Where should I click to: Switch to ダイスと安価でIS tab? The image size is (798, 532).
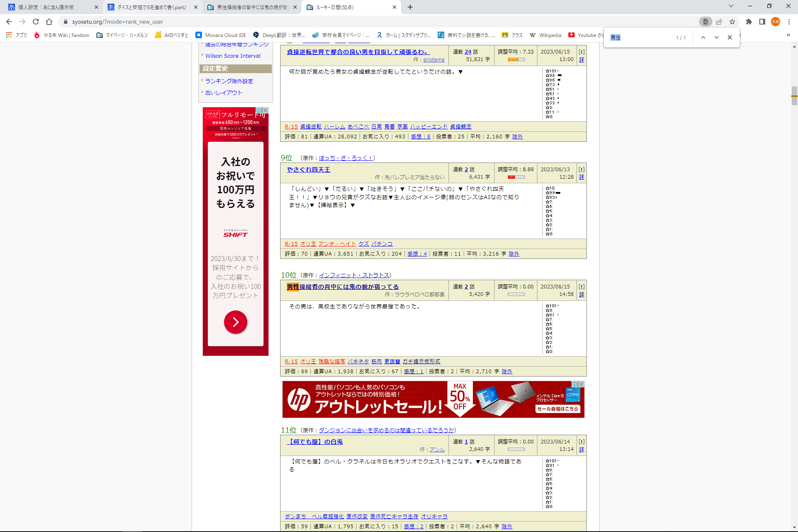(x=152, y=7)
